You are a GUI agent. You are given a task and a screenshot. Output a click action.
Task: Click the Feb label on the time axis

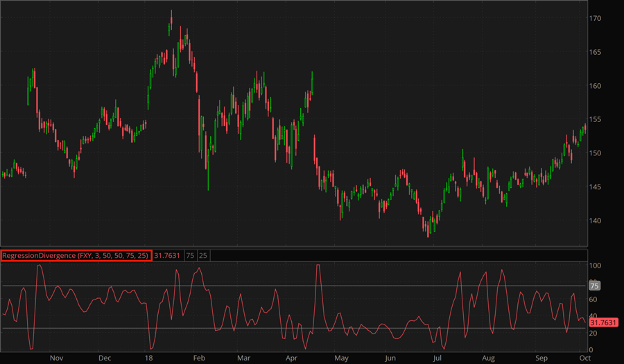click(x=198, y=358)
